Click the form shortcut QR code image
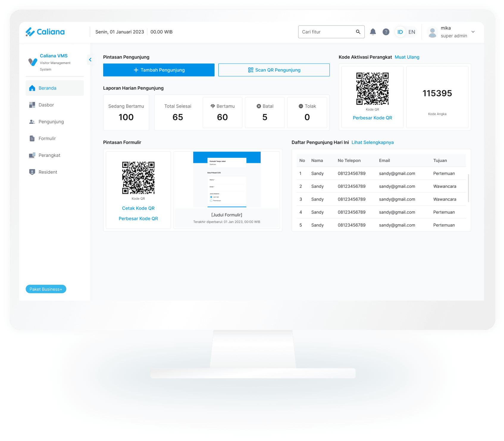The width and height of the screenshot is (504, 441). tap(138, 178)
